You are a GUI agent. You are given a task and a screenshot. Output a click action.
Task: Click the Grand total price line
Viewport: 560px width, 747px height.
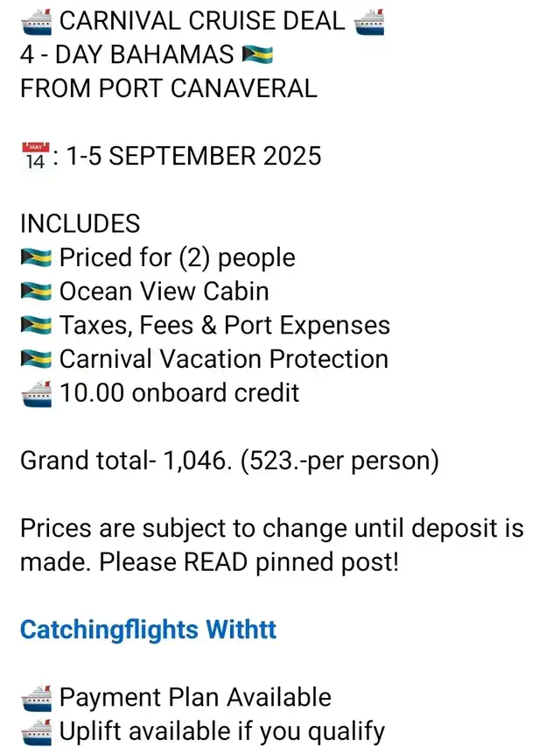point(229,461)
